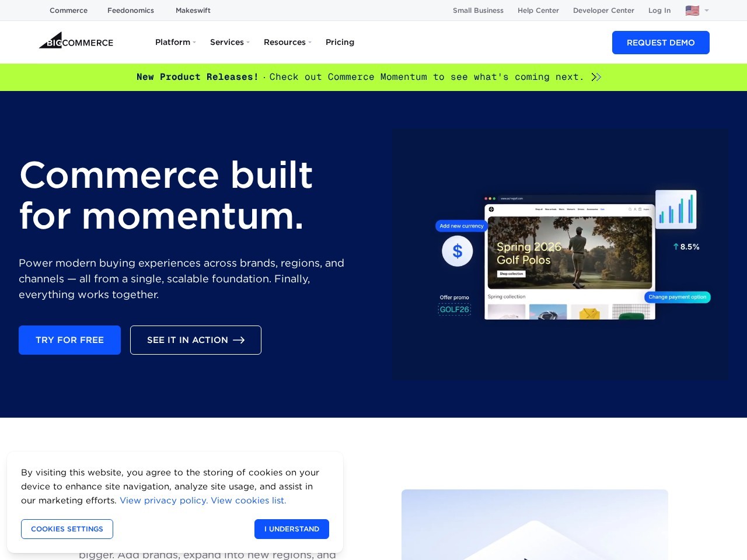747x560 pixels.
Task: Open the Resources dropdown menu
Action: (288, 42)
